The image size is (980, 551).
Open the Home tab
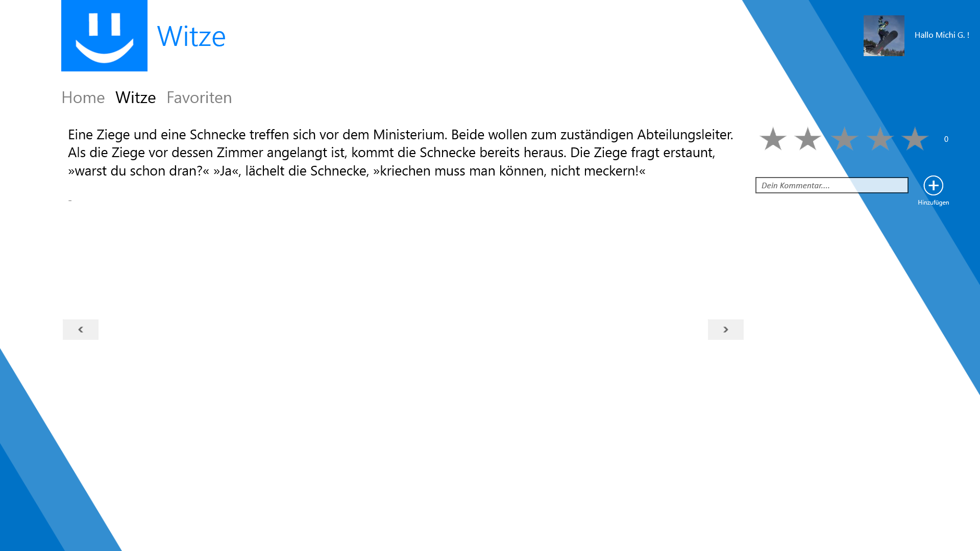click(x=83, y=97)
